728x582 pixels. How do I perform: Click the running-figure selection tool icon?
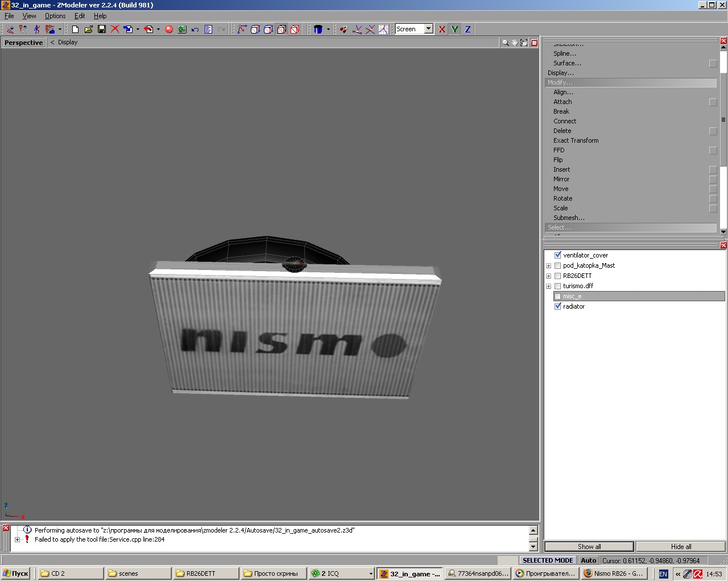point(37,29)
